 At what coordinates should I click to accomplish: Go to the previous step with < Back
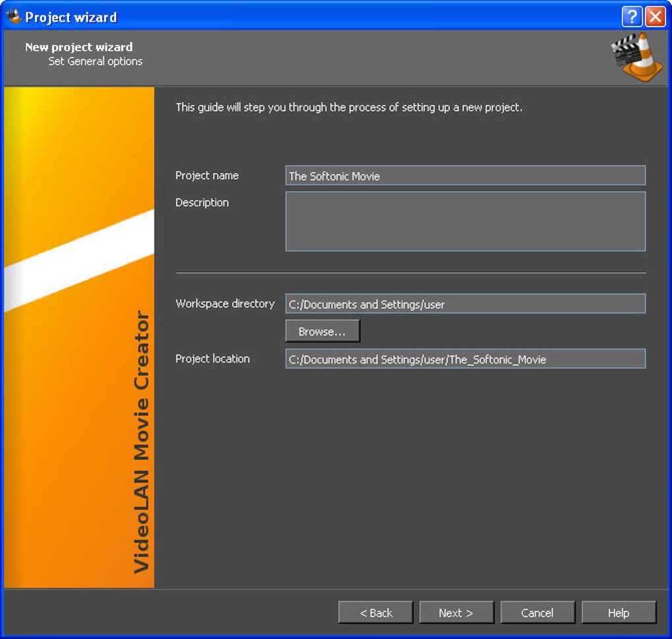point(376,613)
